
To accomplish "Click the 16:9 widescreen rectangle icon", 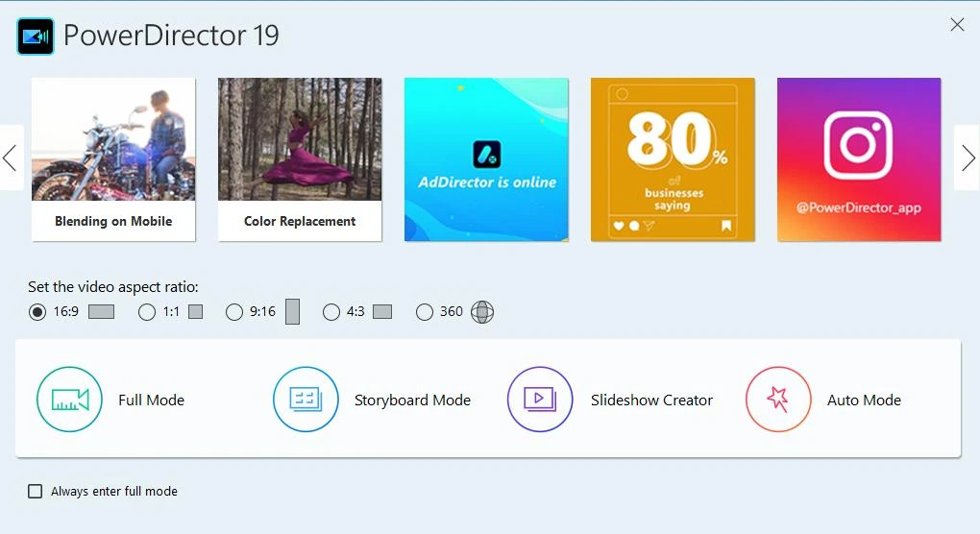I will (101, 311).
